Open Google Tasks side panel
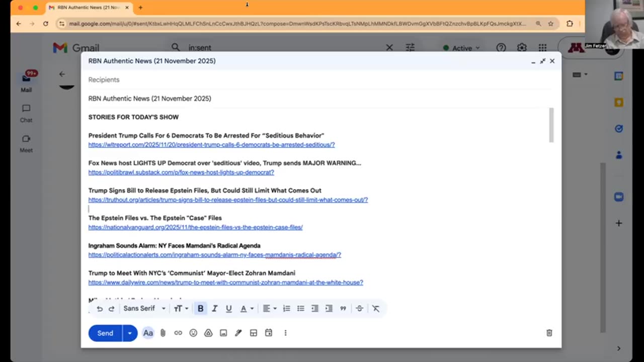The height and width of the screenshot is (362, 644). 619,128
